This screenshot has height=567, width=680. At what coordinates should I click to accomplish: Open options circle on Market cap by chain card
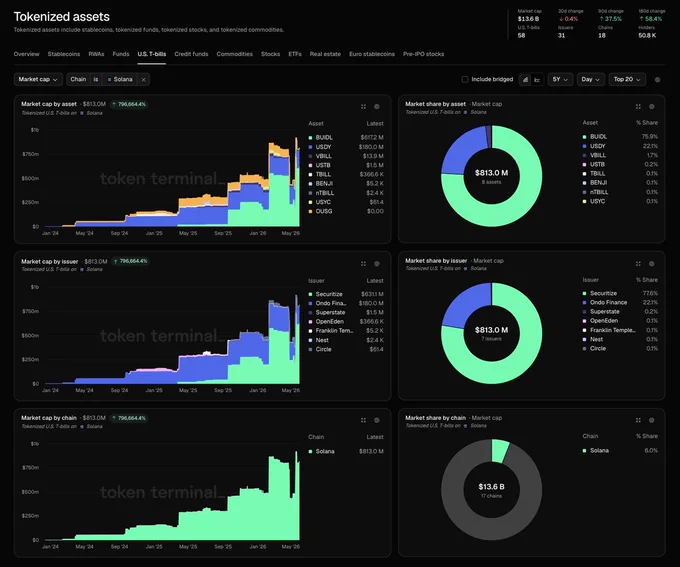point(377,420)
